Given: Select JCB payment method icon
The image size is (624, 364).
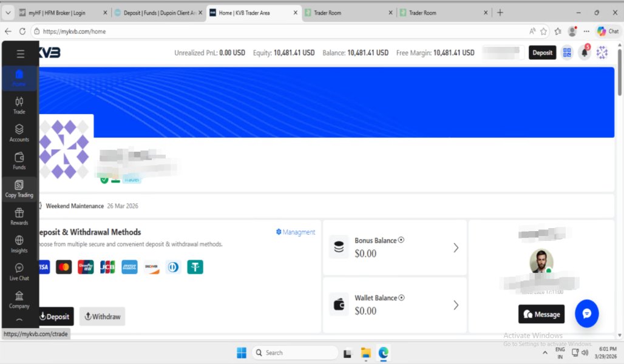Looking at the screenshot, I should [107, 267].
